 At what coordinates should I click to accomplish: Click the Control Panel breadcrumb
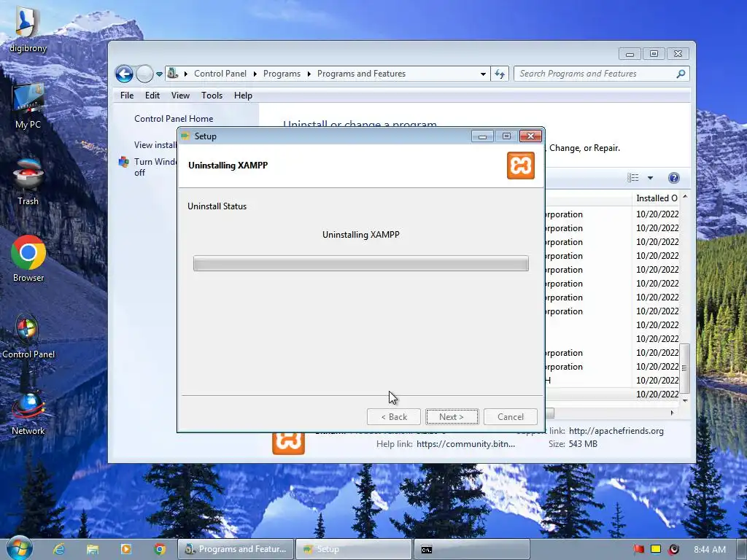220,74
